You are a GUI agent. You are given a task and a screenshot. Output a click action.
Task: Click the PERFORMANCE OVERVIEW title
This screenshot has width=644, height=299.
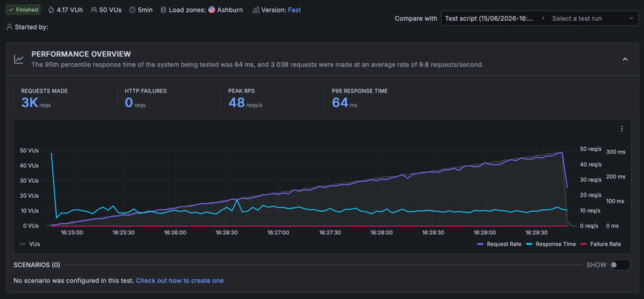[x=81, y=54]
